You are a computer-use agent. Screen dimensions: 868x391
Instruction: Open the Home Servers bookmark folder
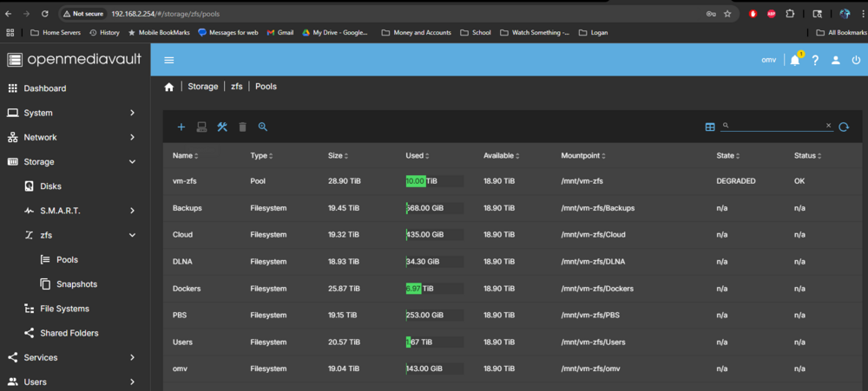tap(56, 33)
